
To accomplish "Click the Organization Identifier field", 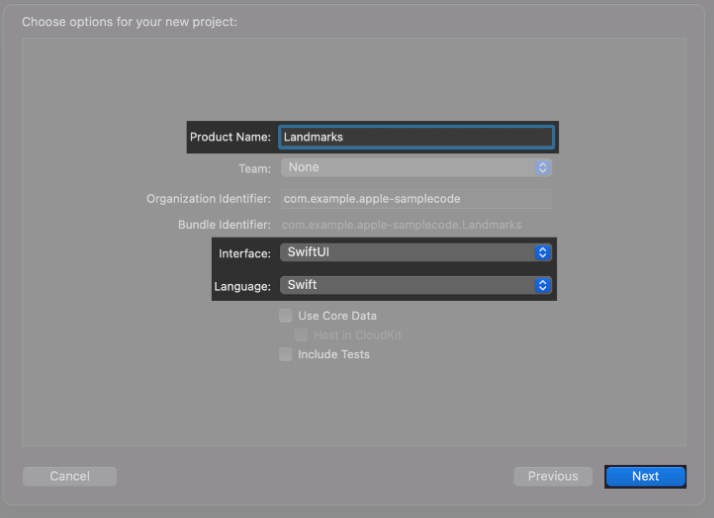I will pos(416,199).
